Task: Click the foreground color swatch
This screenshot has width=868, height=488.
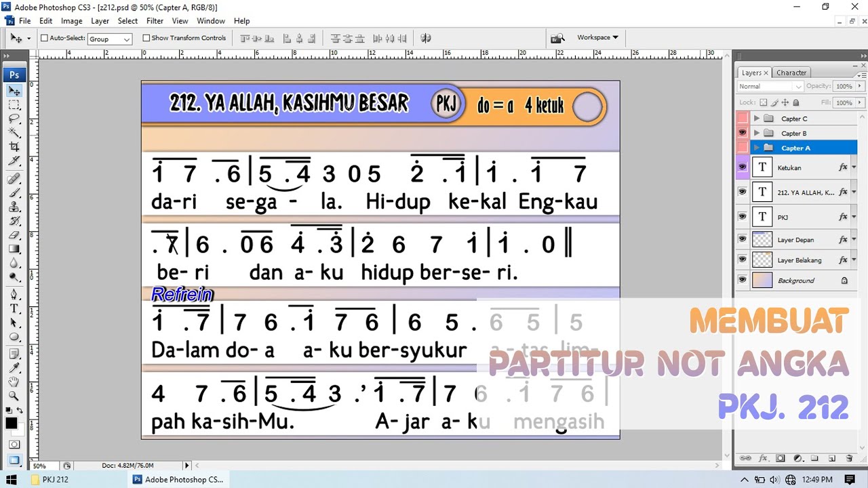Action: (12, 422)
